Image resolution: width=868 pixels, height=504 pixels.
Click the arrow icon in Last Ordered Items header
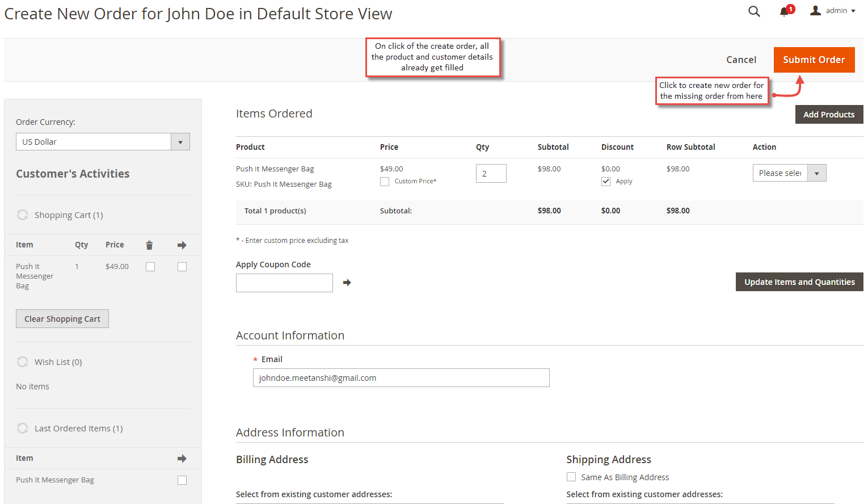click(182, 458)
